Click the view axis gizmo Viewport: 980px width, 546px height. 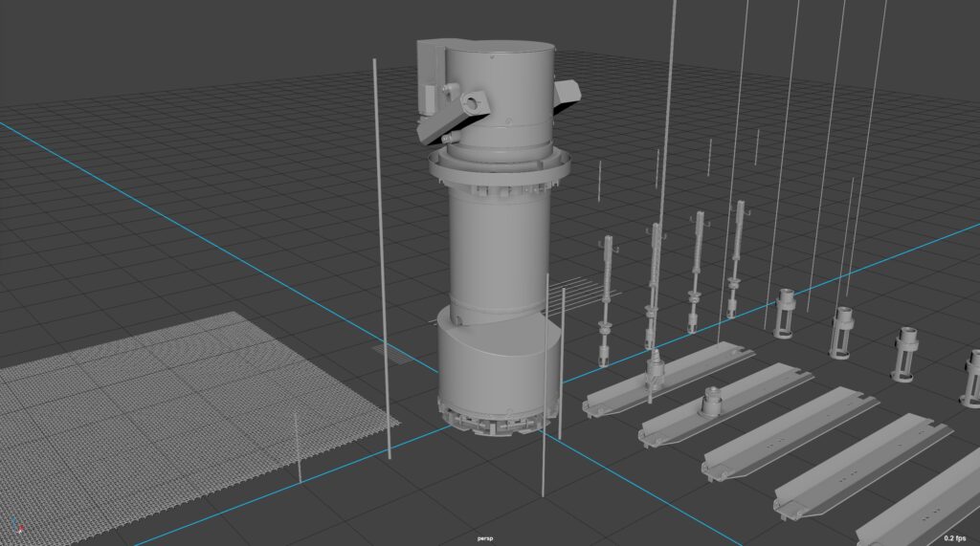click(x=17, y=525)
